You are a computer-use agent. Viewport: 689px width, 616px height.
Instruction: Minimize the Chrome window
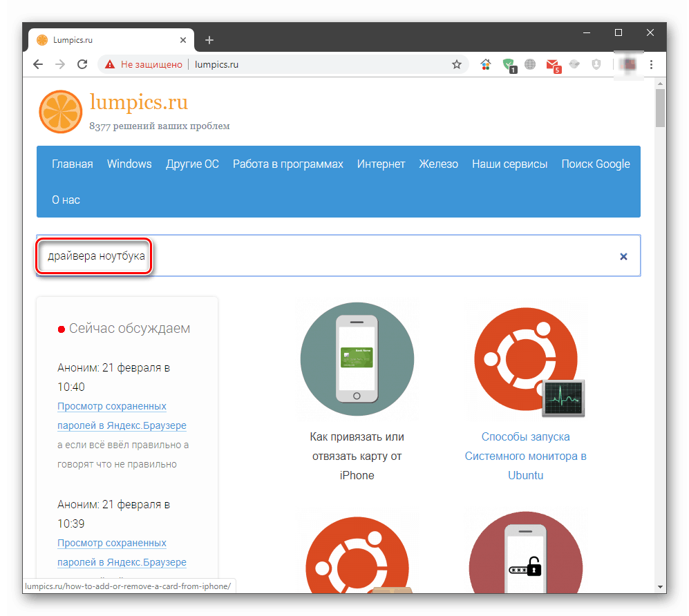click(587, 32)
